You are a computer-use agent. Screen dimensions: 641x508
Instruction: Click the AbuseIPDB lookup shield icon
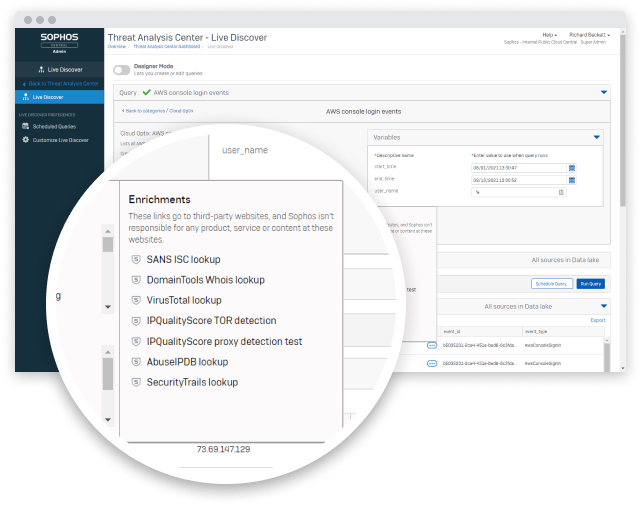pyautogui.click(x=137, y=361)
